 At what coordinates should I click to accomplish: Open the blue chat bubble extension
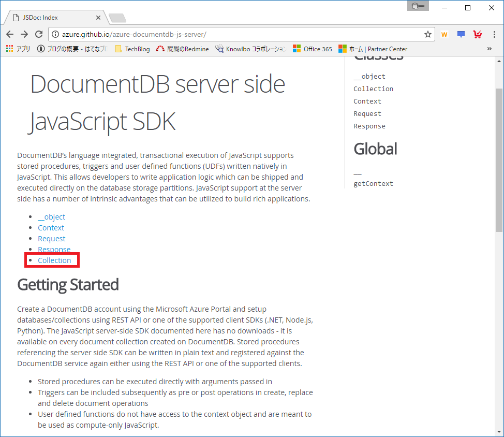pos(461,34)
